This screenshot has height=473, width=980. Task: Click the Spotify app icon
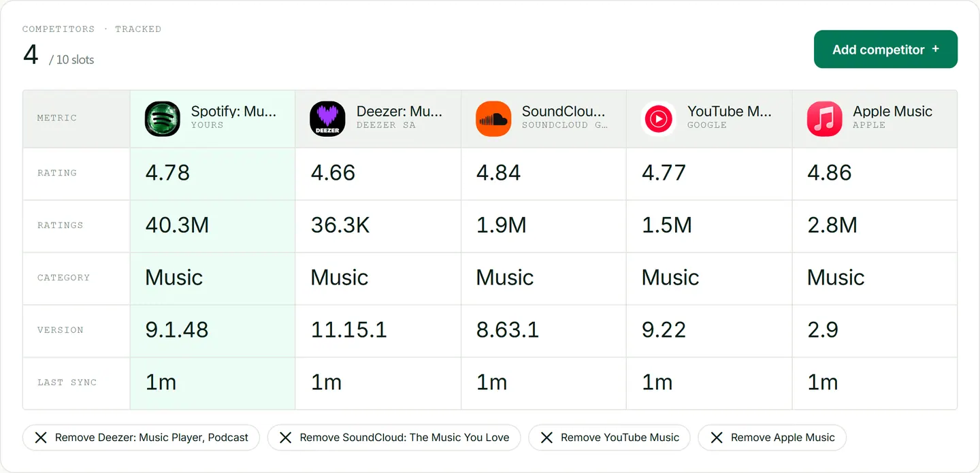[x=162, y=118]
